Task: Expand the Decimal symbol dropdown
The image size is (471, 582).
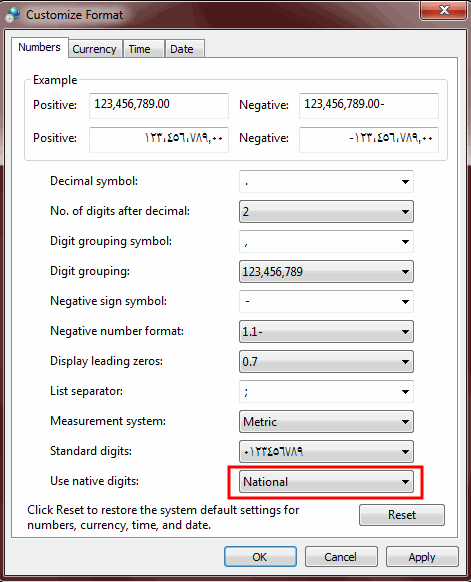Action: pos(326,182)
